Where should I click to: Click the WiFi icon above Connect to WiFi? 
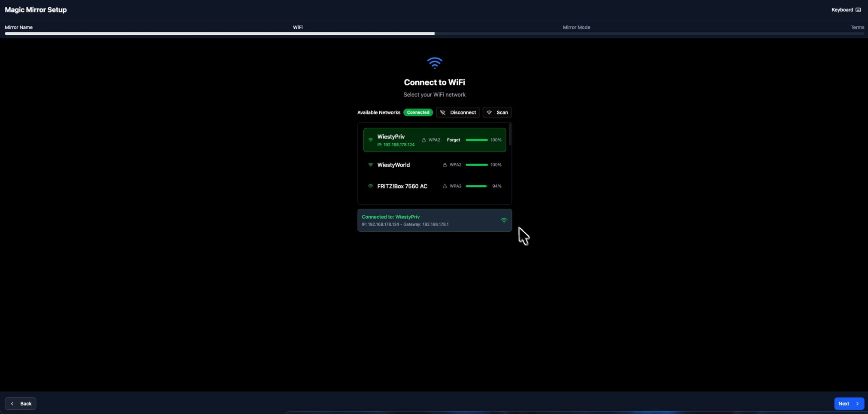click(434, 63)
